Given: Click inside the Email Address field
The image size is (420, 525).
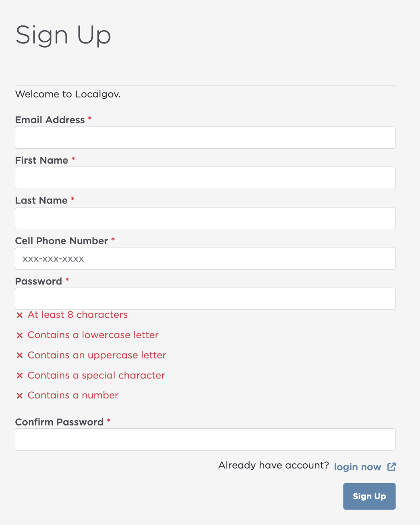Looking at the screenshot, I should click(x=205, y=137).
